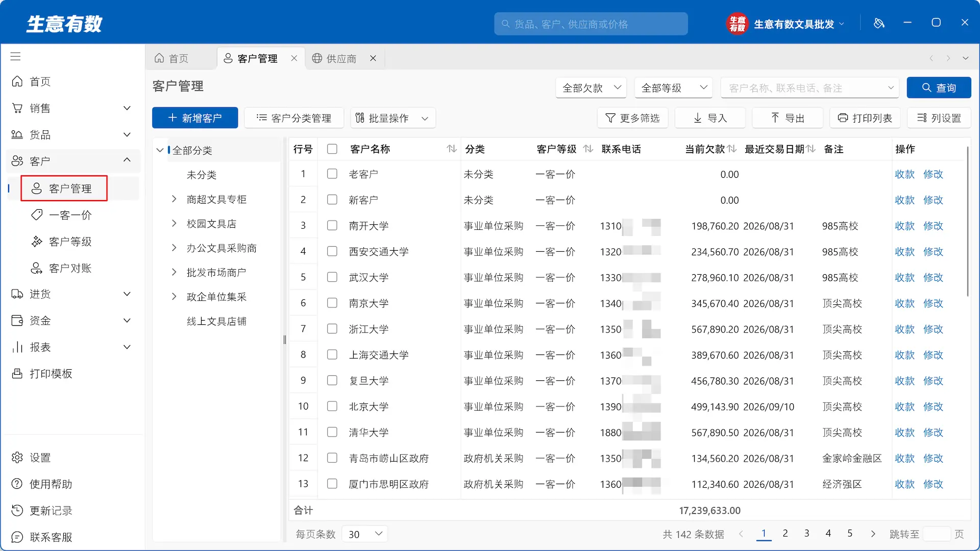Expand the 政企单位集采 category node

(x=174, y=297)
